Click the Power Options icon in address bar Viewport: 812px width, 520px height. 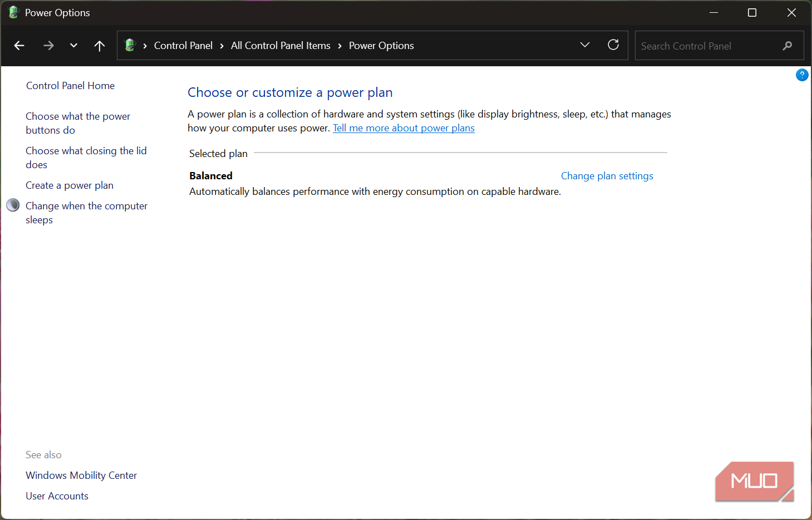130,45
